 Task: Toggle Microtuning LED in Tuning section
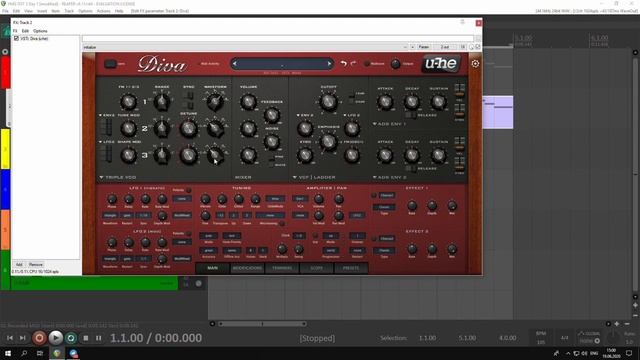tap(282, 223)
